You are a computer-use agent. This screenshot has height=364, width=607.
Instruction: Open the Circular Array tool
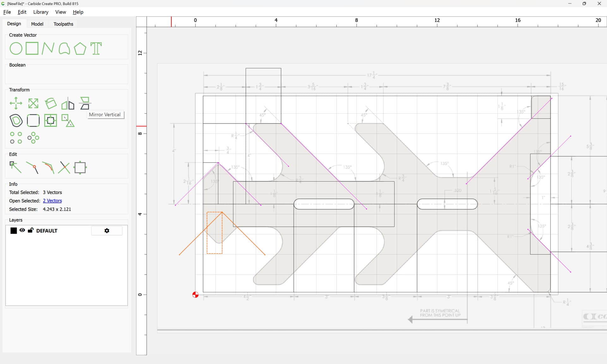click(33, 138)
